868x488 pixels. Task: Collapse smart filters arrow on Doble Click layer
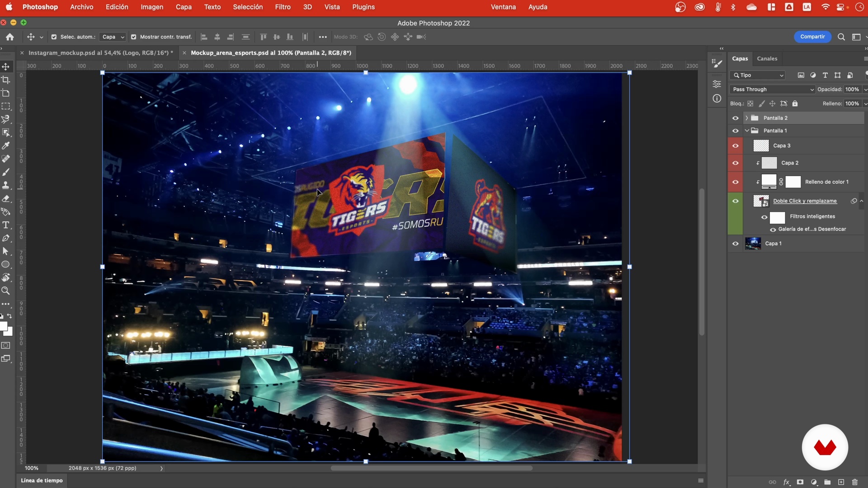point(861,201)
